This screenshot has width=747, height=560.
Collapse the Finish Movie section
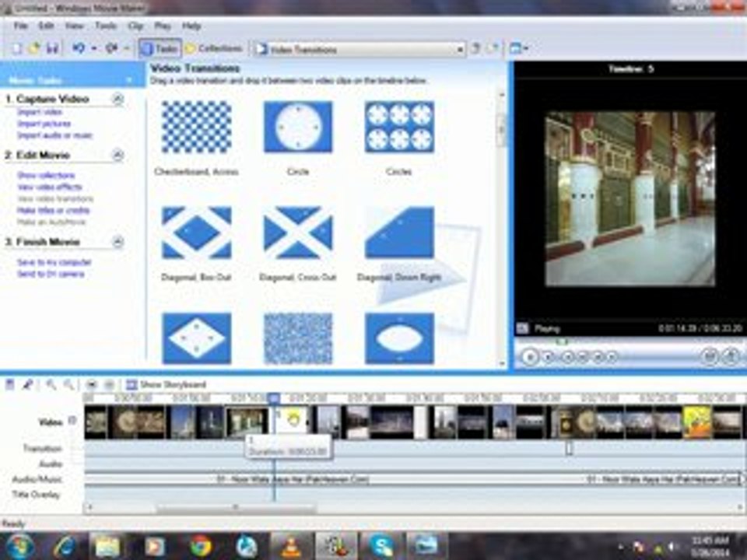point(117,242)
